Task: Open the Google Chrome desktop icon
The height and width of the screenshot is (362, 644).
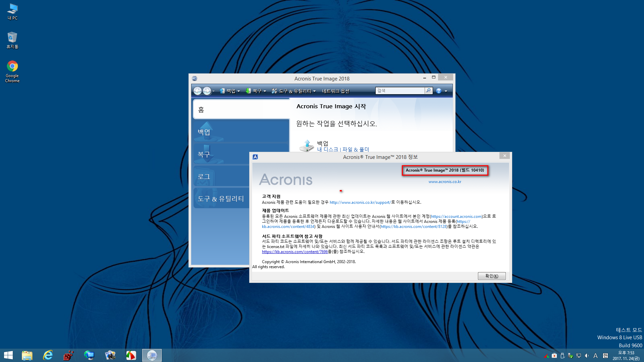Action: pos(12,71)
